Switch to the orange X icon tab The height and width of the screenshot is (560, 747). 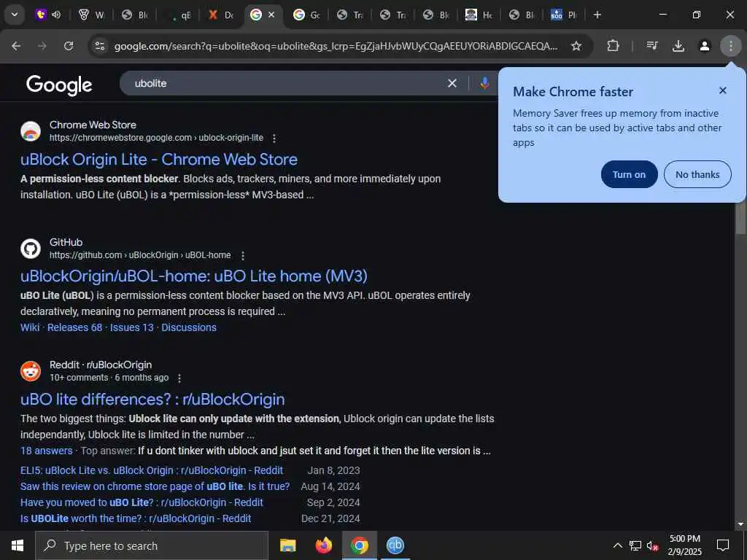click(220, 15)
